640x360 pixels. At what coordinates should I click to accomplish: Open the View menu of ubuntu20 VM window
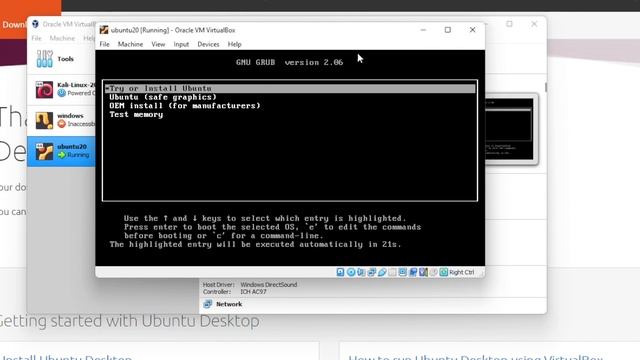pos(158,44)
